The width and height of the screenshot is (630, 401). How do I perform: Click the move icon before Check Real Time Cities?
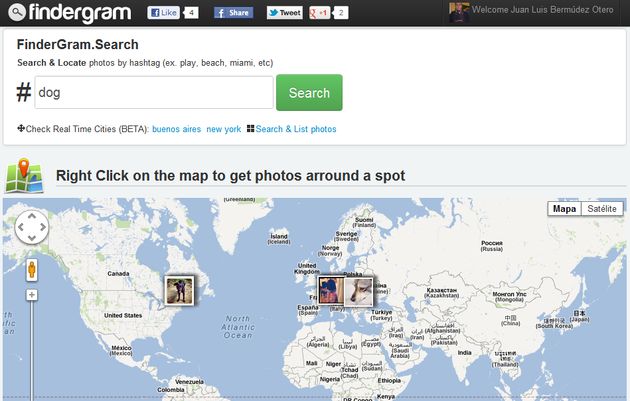pos(21,129)
